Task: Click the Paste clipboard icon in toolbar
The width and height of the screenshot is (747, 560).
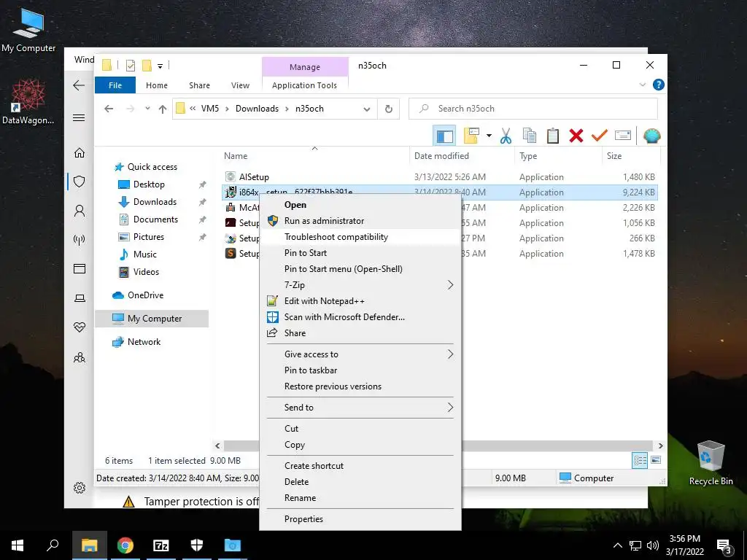Action: click(553, 136)
